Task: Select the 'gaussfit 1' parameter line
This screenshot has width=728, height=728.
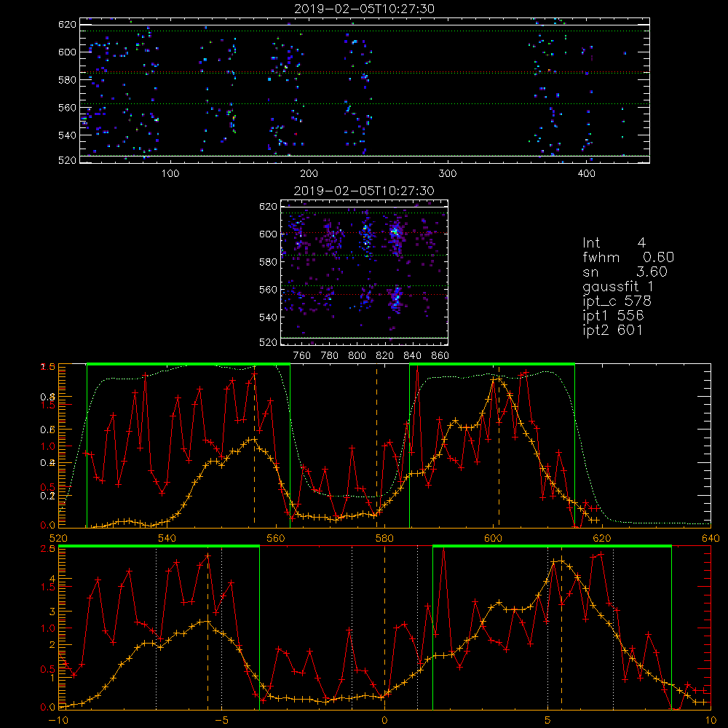Action: [x=618, y=286]
